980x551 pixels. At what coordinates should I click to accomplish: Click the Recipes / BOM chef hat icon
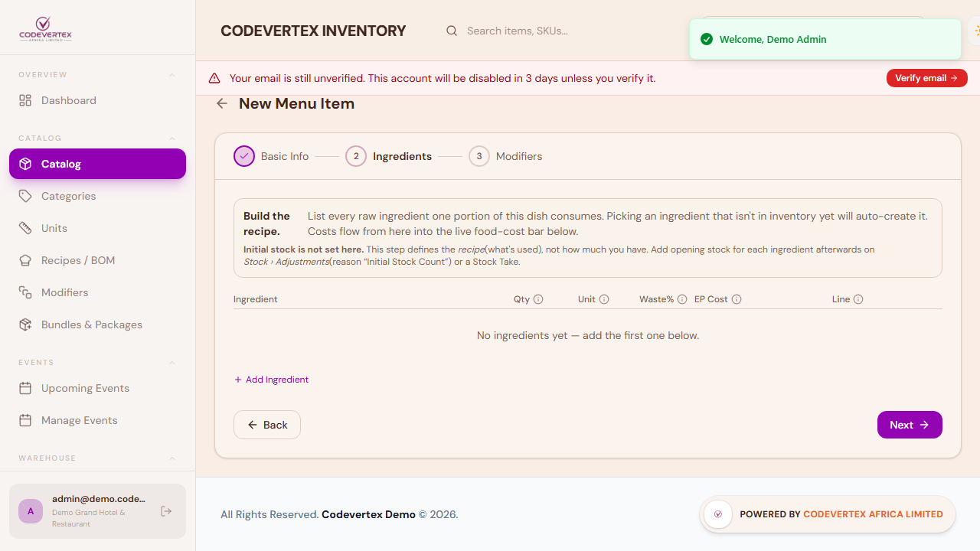(25, 260)
